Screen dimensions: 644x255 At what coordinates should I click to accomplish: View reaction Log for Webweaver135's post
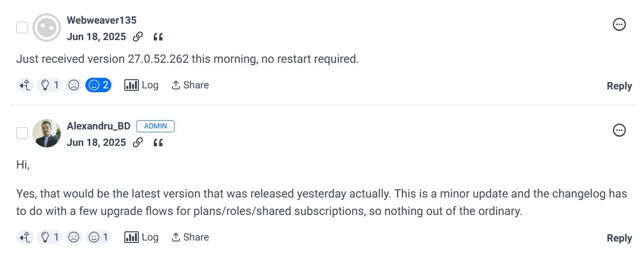[141, 85]
